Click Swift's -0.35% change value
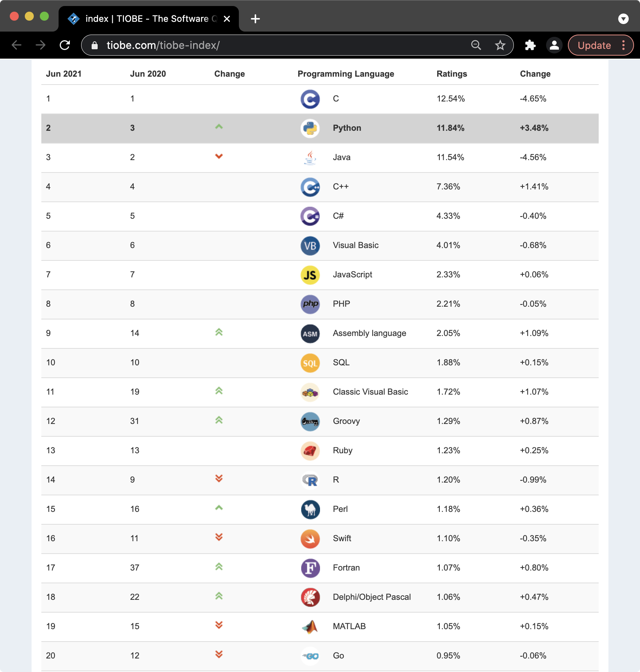640x672 pixels. (x=533, y=539)
